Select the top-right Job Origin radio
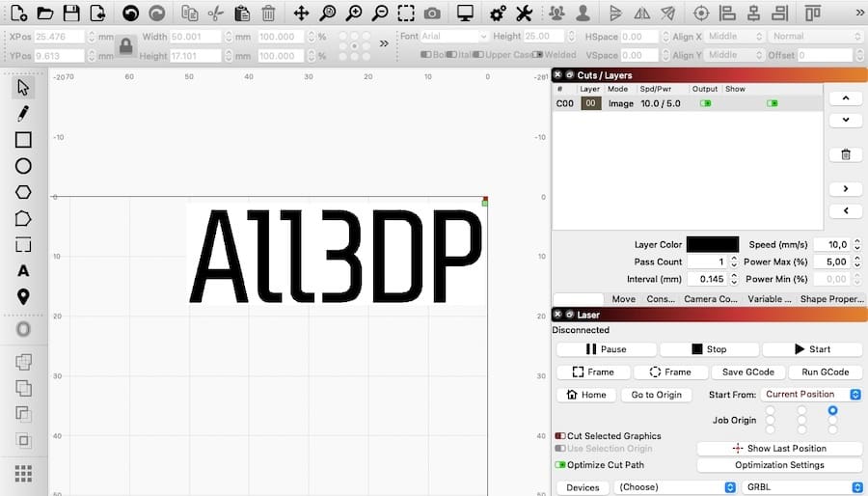This screenshot has height=496, width=868. tap(832, 411)
